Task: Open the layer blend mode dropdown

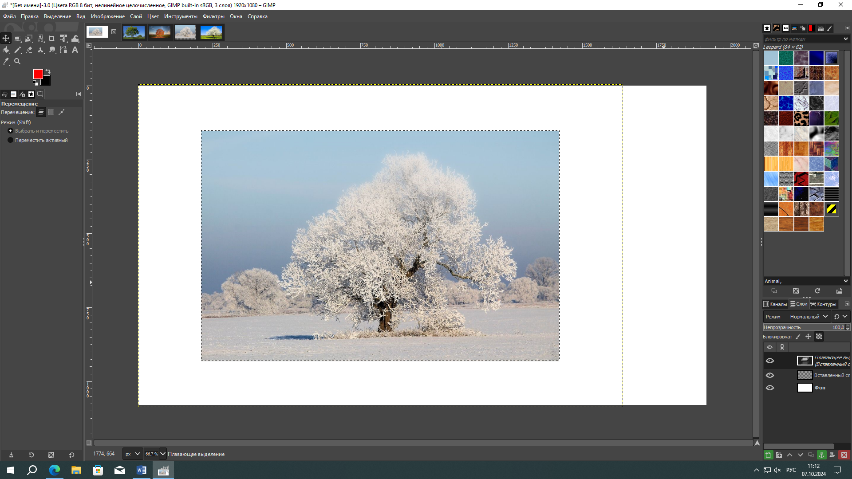Action: pos(797,317)
